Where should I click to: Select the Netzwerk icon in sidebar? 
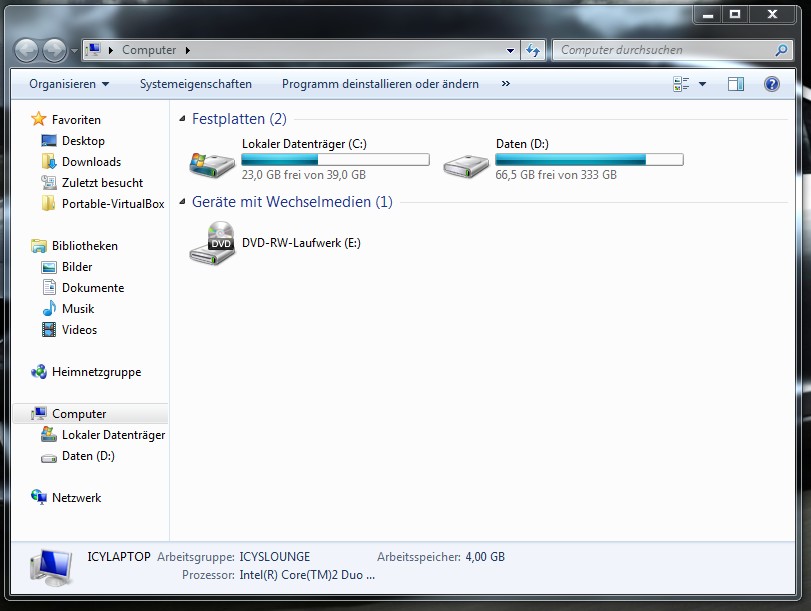tap(39, 497)
